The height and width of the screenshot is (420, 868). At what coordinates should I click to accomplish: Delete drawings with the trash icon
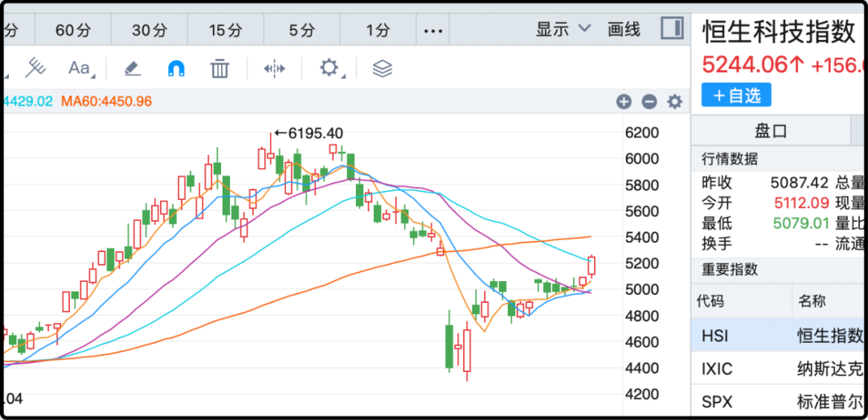pos(219,68)
